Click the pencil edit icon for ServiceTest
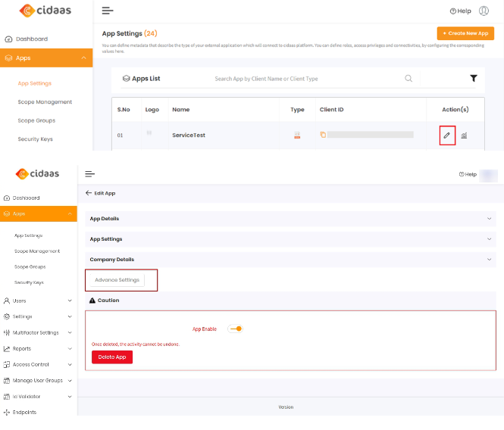Screen dimensions: 504x430 tap(446, 136)
